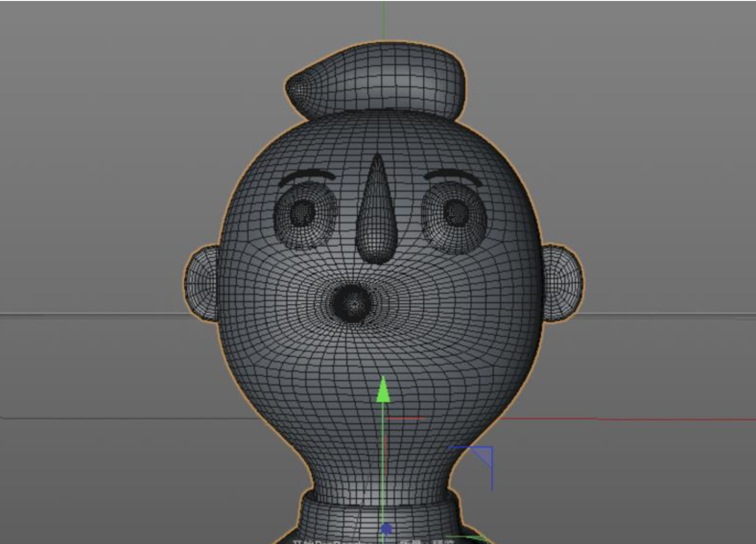Click the green Y-axis arrow gizmo handle
This screenshot has height=544, width=756.
[x=383, y=389]
